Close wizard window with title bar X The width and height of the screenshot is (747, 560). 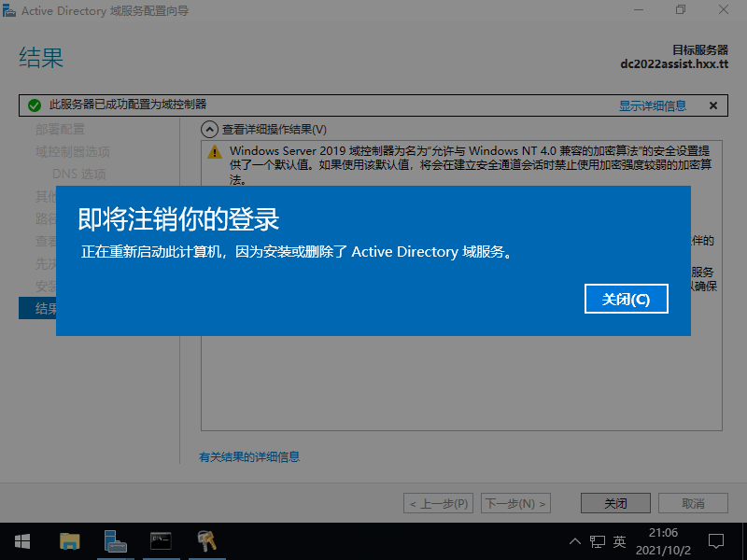(x=724, y=10)
